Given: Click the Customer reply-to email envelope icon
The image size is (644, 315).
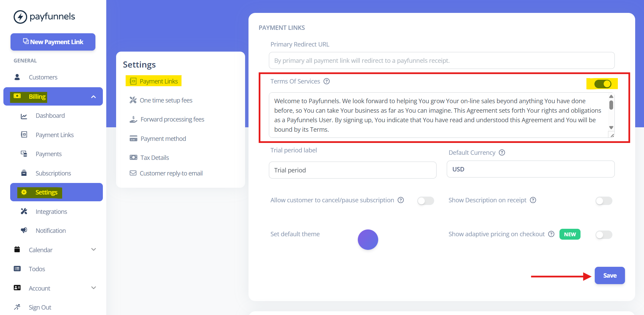Looking at the screenshot, I should (x=133, y=173).
